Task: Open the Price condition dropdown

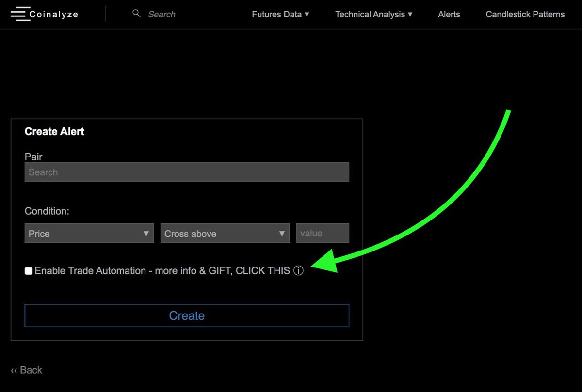Action: (x=89, y=233)
